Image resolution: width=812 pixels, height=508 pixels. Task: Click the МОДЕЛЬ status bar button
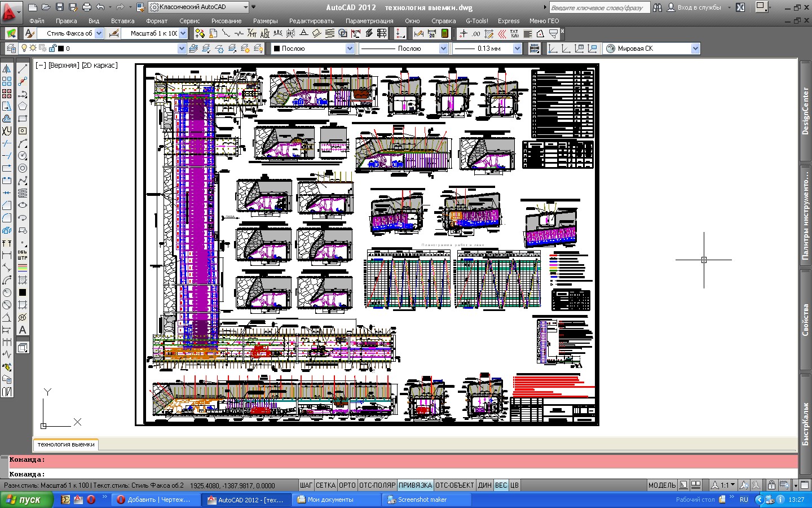pos(662,485)
